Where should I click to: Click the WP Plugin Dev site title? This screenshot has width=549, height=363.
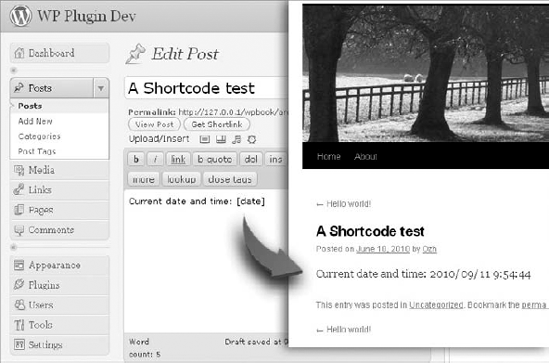point(86,16)
